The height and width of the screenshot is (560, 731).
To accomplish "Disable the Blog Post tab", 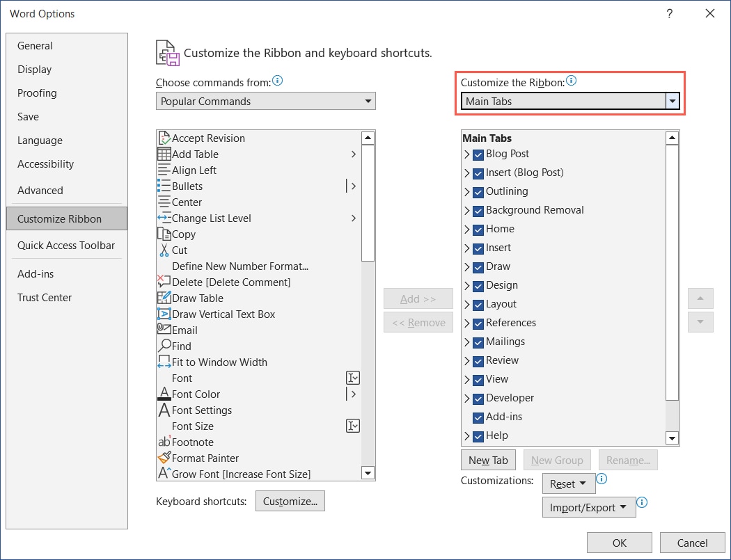I will [478, 154].
